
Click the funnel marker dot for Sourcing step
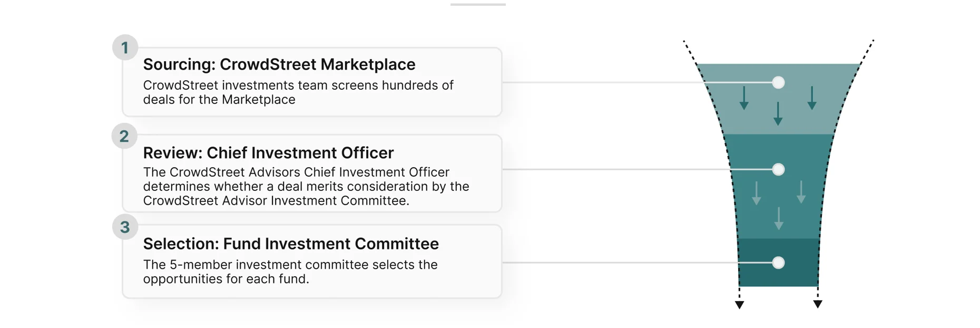778,83
